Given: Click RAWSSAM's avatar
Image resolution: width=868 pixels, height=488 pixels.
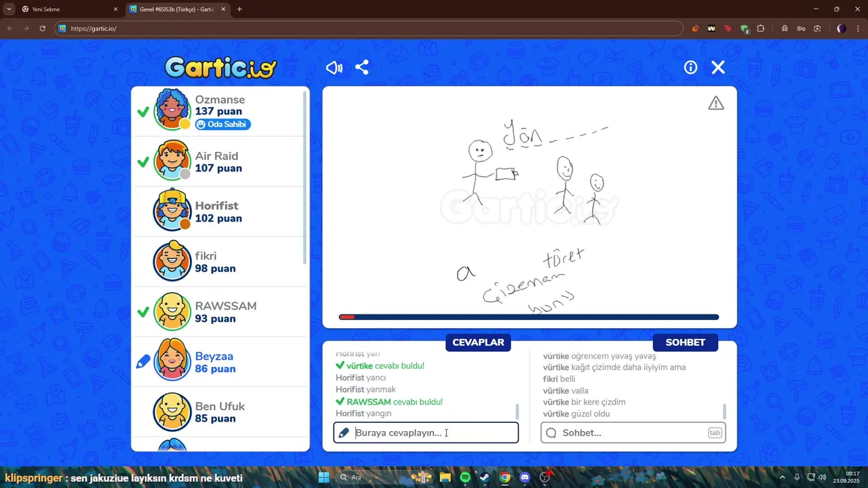Looking at the screenshot, I should [x=172, y=311].
